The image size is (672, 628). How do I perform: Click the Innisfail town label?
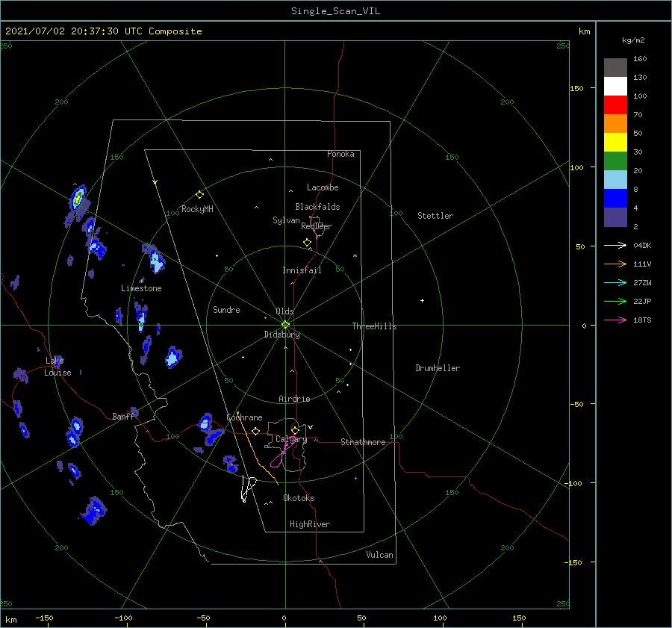click(x=302, y=270)
